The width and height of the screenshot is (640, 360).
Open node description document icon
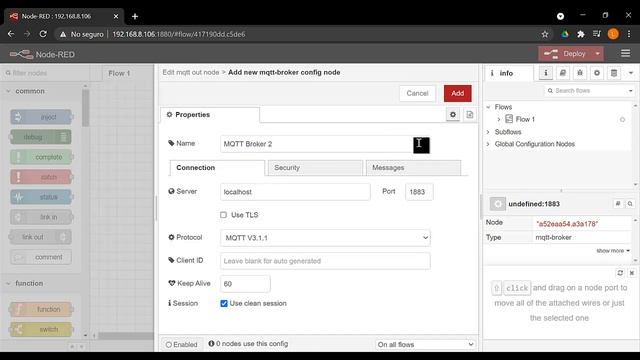470,115
